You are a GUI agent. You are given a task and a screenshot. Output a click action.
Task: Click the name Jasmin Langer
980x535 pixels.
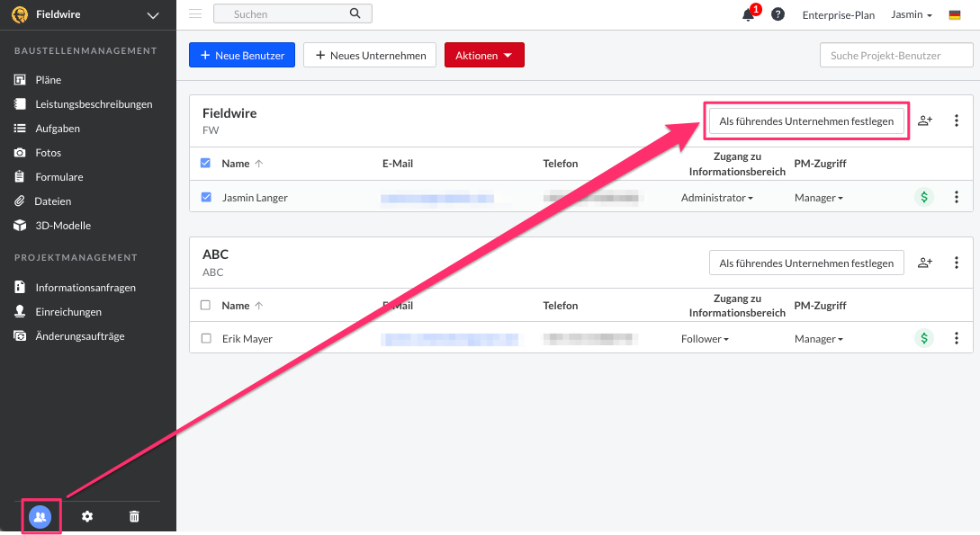255,198
